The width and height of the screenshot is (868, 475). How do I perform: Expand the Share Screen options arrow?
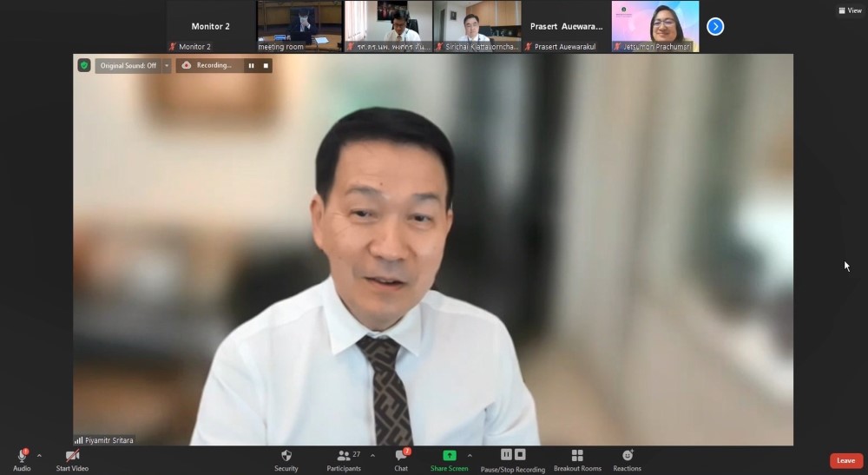(470, 455)
